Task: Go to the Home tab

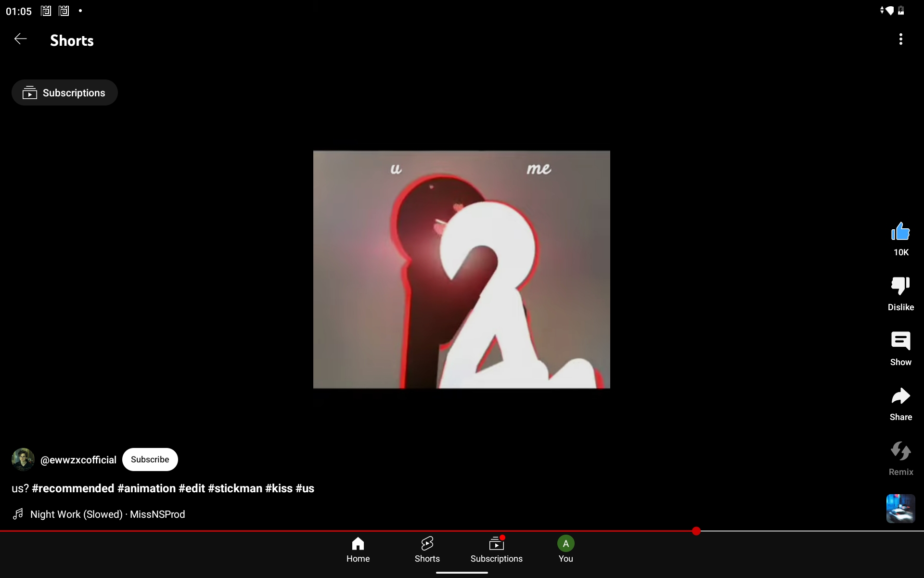Action: click(358, 550)
